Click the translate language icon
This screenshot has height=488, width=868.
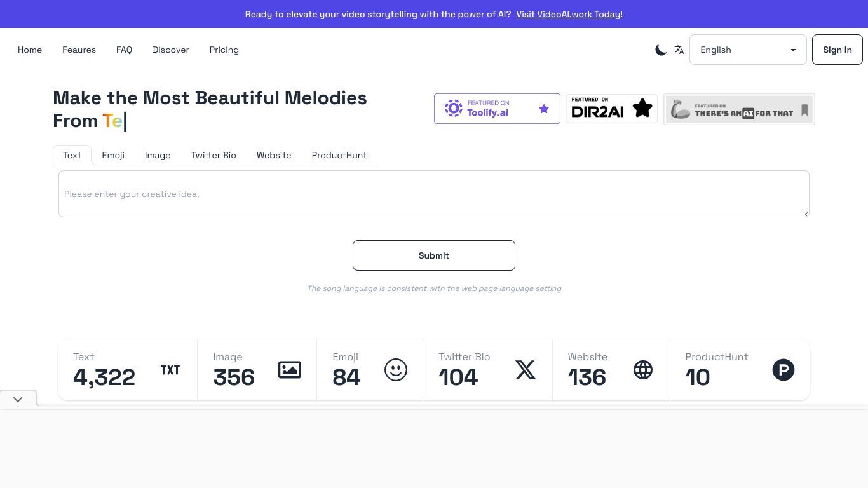tap(679, 50)
